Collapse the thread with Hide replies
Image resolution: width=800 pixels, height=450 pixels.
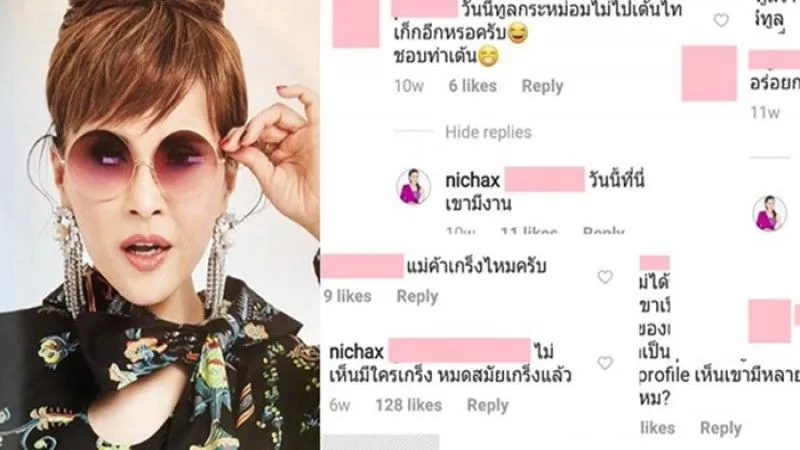click(x=488, y=132)
